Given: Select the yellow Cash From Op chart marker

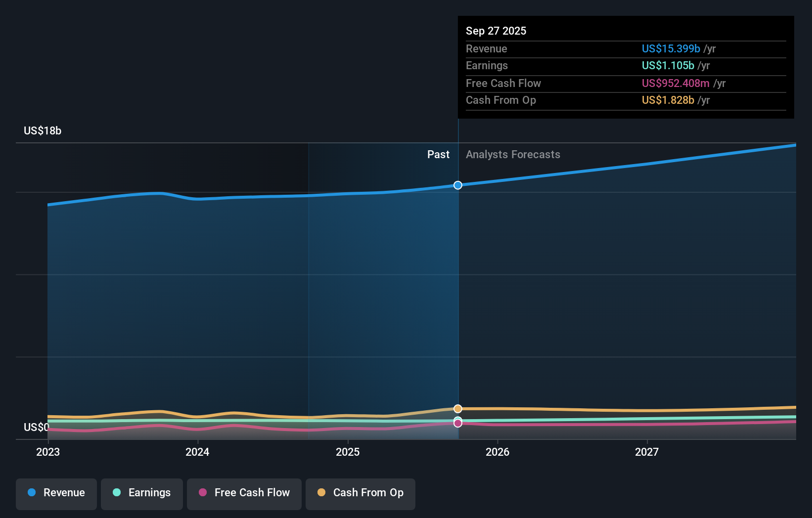Looking at the screenshot, I should tap(457, 408).
